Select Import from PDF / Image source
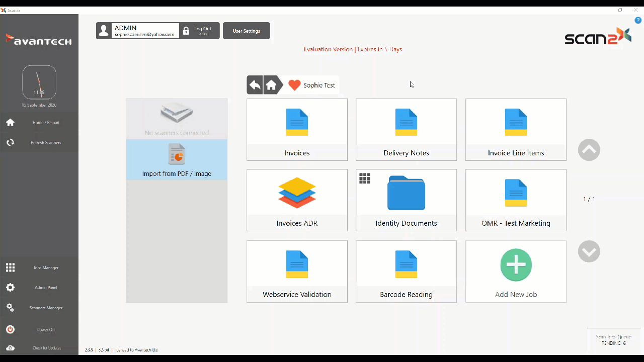The image size is (644, 362). click(177, 160)
